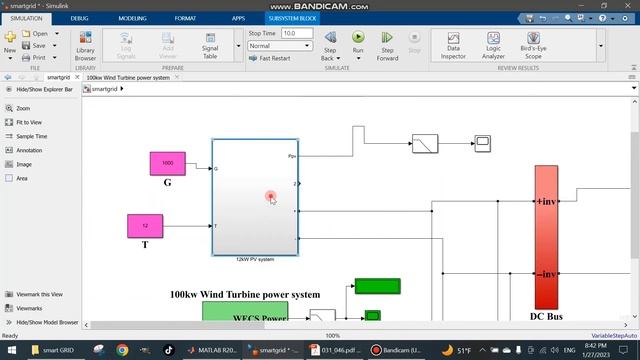Open Bandicam from the taskbar

395,350
